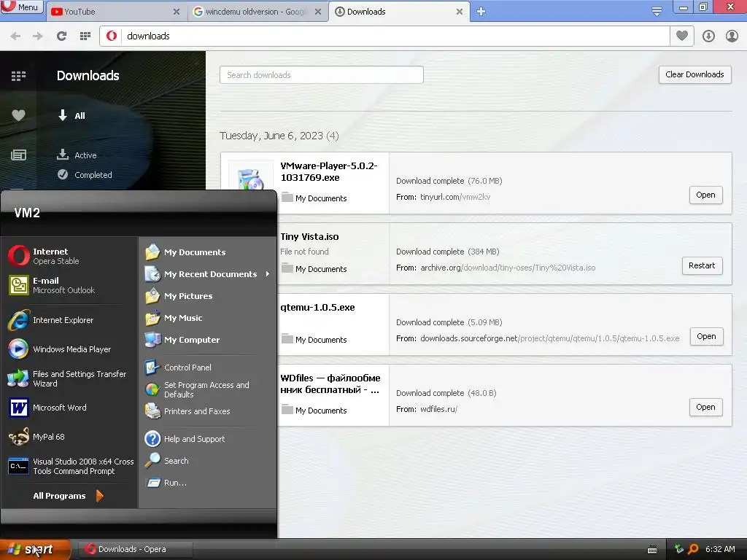The width and height of the screenshot is (747, 560).
Task: Click the sidebar heart bookmarks icon
Action: [x=18, y=115]
